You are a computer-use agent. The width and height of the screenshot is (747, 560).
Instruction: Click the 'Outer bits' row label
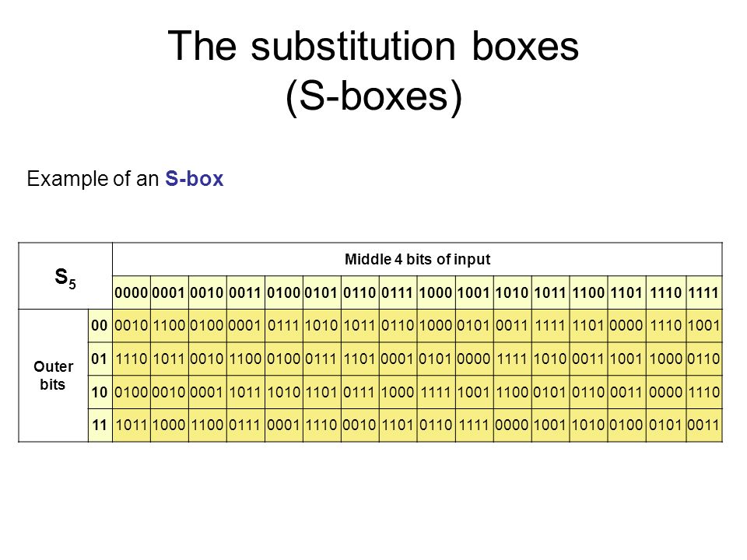[x=53, y=376]
